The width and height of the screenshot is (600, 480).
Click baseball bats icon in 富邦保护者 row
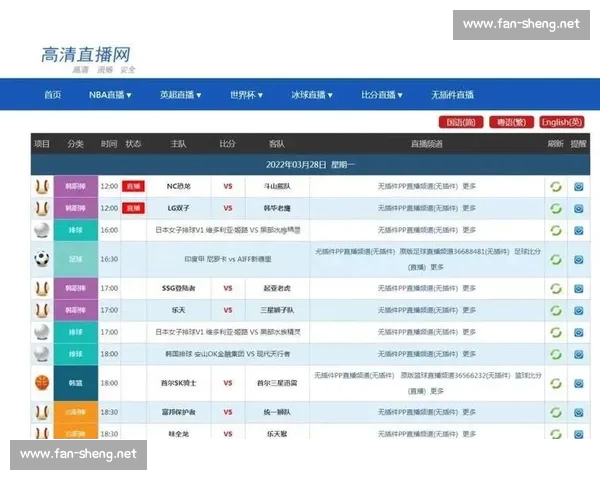click(x=42, y=412)
